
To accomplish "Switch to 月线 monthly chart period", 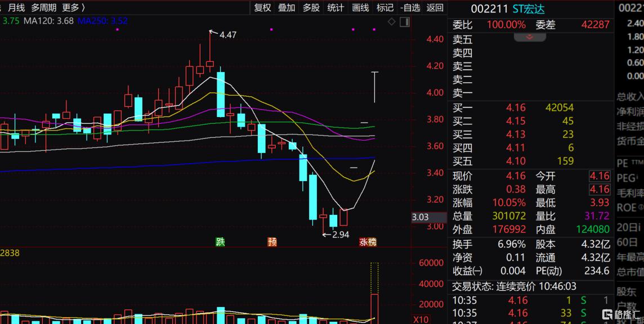I will [16, 7].
